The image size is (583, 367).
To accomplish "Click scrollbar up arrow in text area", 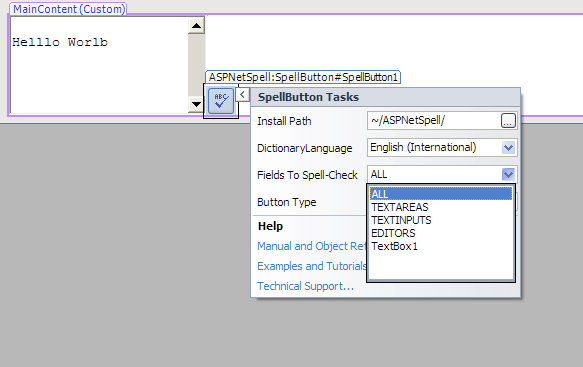I will (196, 26).
